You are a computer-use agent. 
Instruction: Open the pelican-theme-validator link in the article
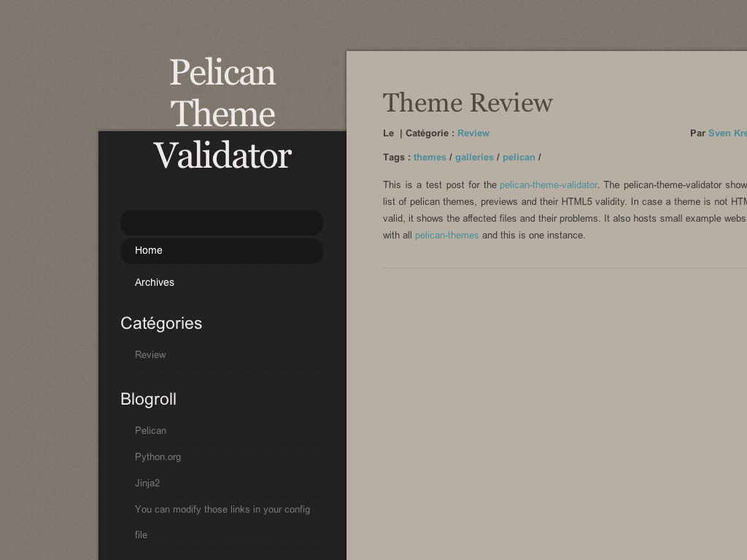coord(548,184)
